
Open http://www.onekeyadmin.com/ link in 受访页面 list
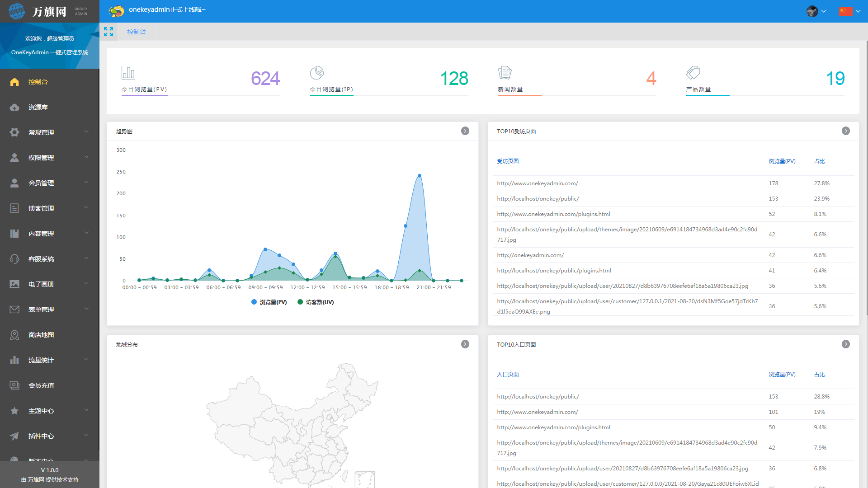pyautogui.click(x=537, y=183)
